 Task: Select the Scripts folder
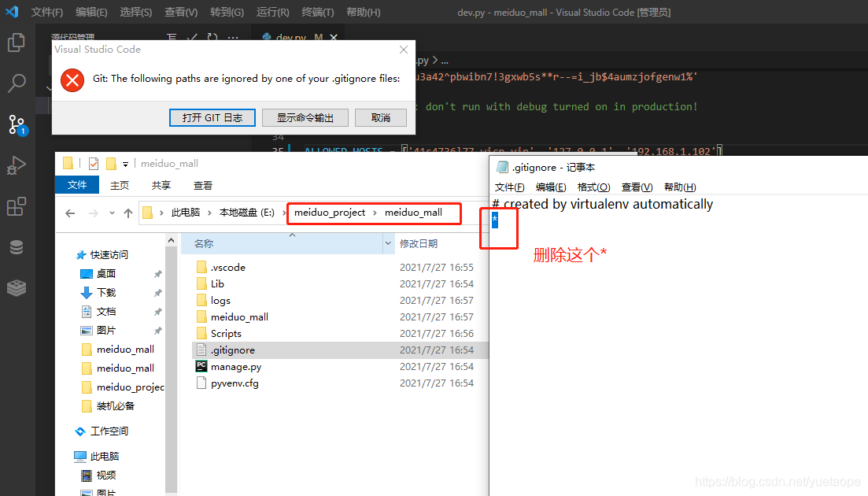point(226,334)
